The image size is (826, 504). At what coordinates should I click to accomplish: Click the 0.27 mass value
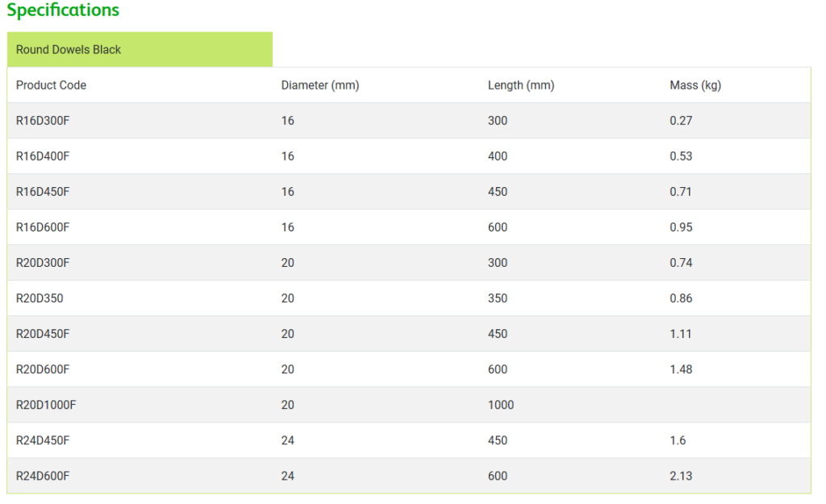tap(681, 121)
